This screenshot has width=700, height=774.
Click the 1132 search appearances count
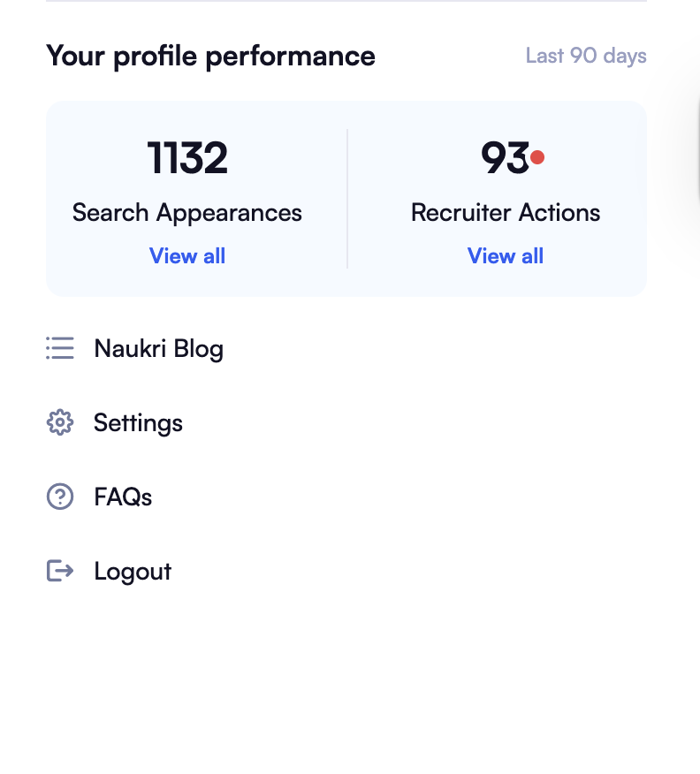[x=187, y=158]
